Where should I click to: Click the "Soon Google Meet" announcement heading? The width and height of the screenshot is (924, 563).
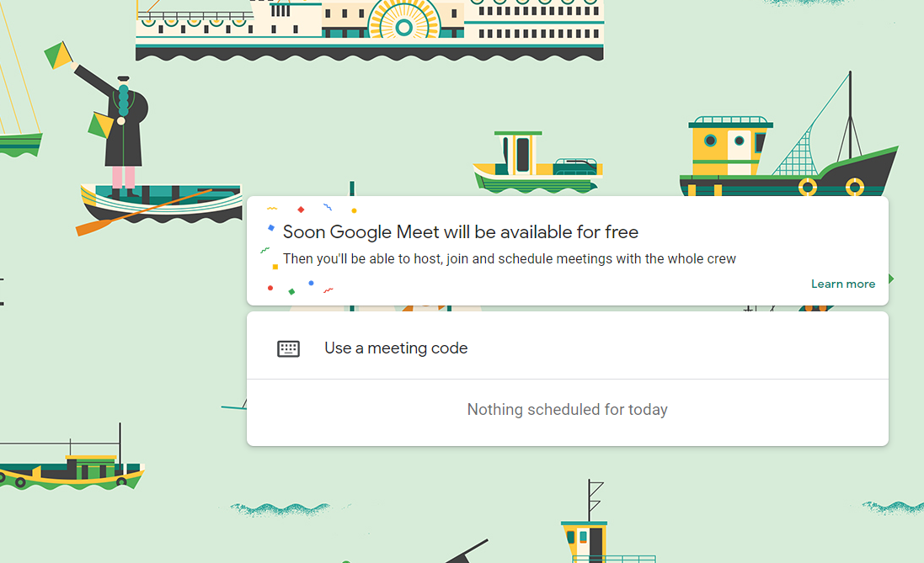tap(460, 232)
